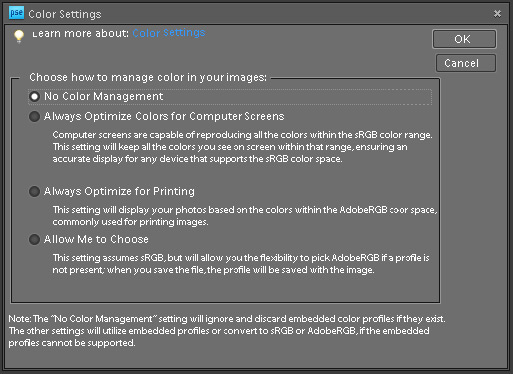Image resolution: width=513 pixels, height=374 pixels.
Task: Click the sRGB color range description paragraph
Action: [242, 147]
